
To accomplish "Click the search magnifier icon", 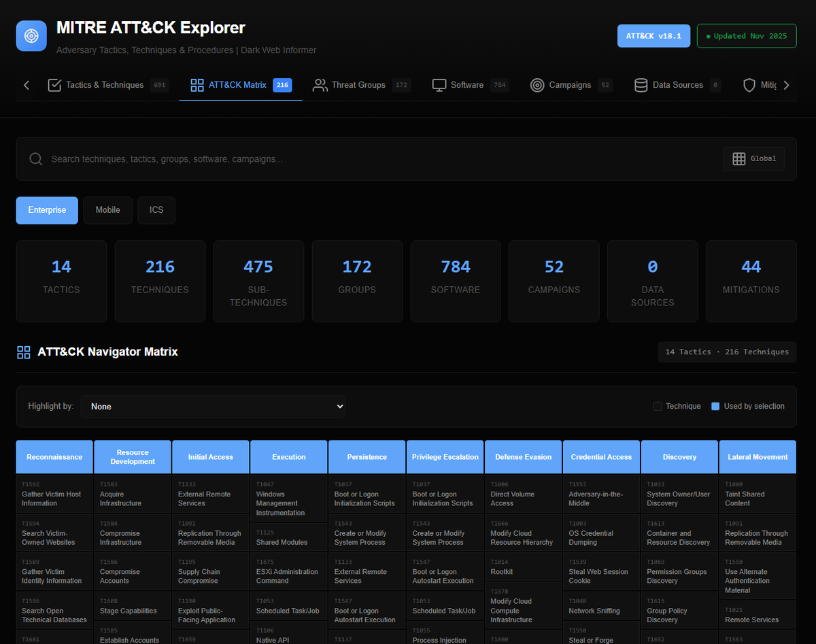I will point(36,159).
